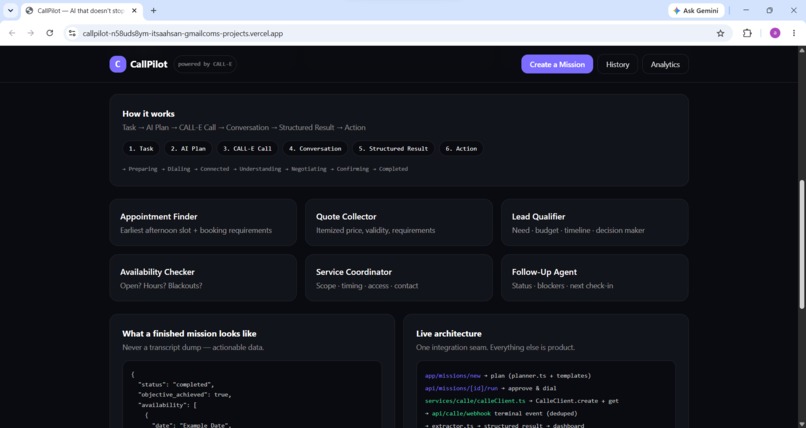Image resolution: width=806 pixels, height=428 pixels.
Task: Click the 'powered by CALL-E' badge
Action: [x=205, y=64]
